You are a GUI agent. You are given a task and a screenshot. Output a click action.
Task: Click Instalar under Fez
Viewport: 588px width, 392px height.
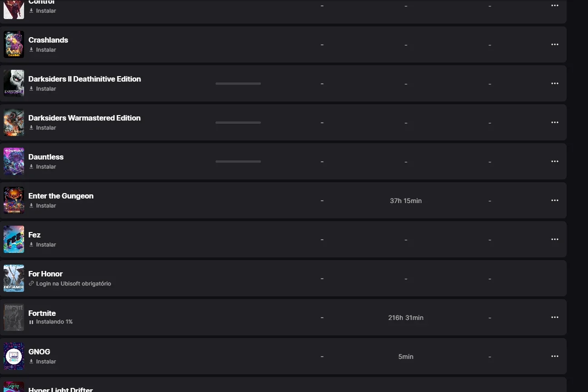(x=42, y=245)
